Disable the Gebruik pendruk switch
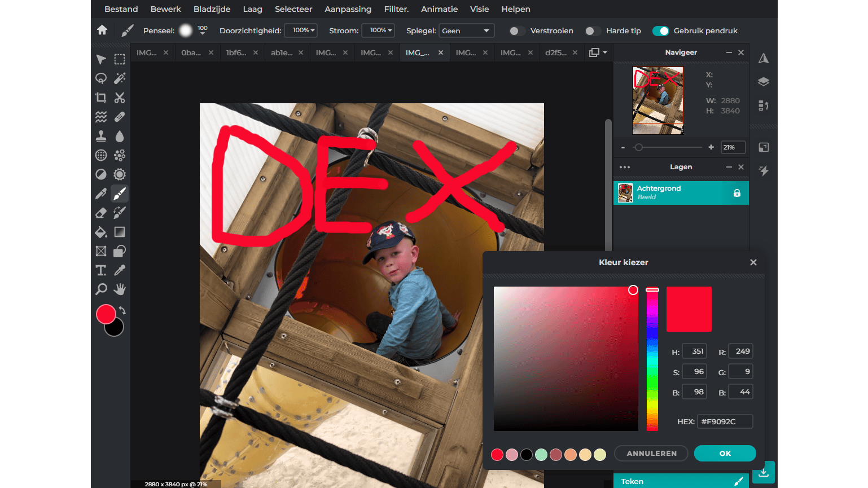Screen dimensions: 868x488 (x=661, y=31)
